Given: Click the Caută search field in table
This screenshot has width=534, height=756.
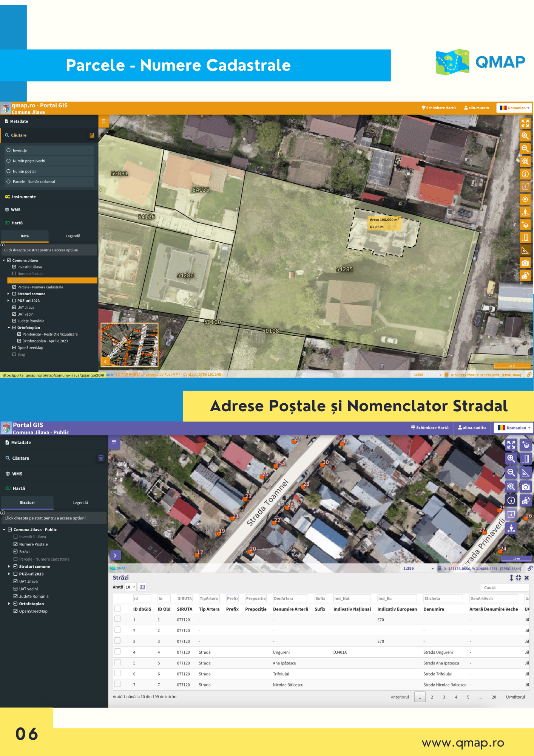Looking at the screenshot, I should tap(504, 587).
